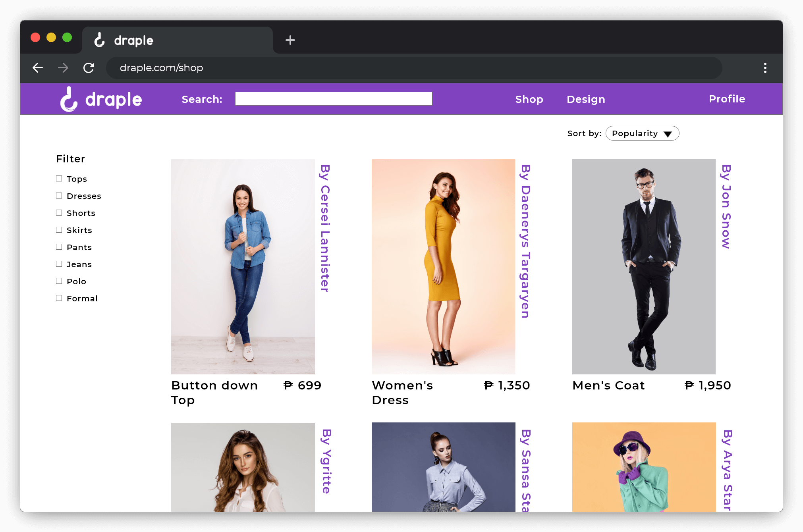Click the Women's Dress title
Screen dimensions: 803x532
click(402, 393)
